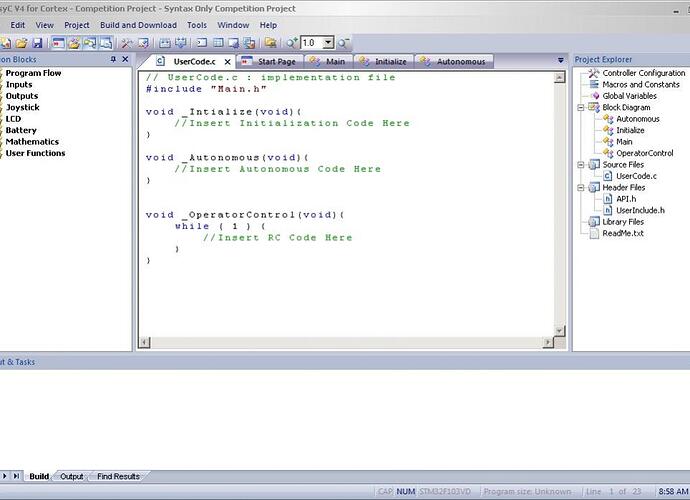Select UserInclude.h under Header Files
Screen dimensions: 690x500
(x=640, y=210)
